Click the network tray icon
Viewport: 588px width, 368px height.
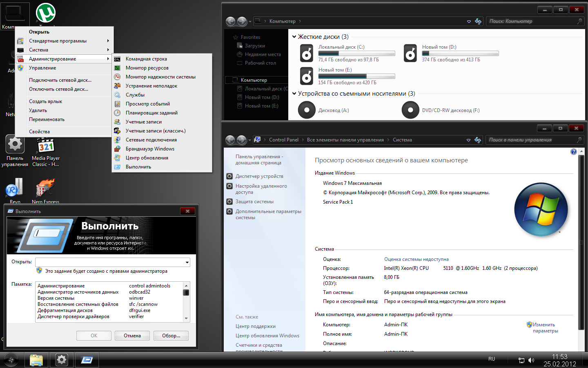tap(521, 360)
